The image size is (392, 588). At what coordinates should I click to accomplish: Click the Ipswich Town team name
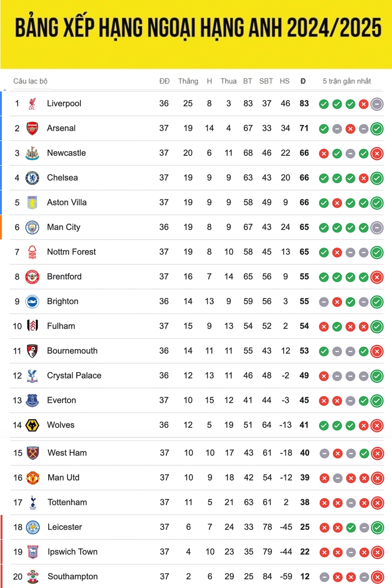(x=73, y=552)
